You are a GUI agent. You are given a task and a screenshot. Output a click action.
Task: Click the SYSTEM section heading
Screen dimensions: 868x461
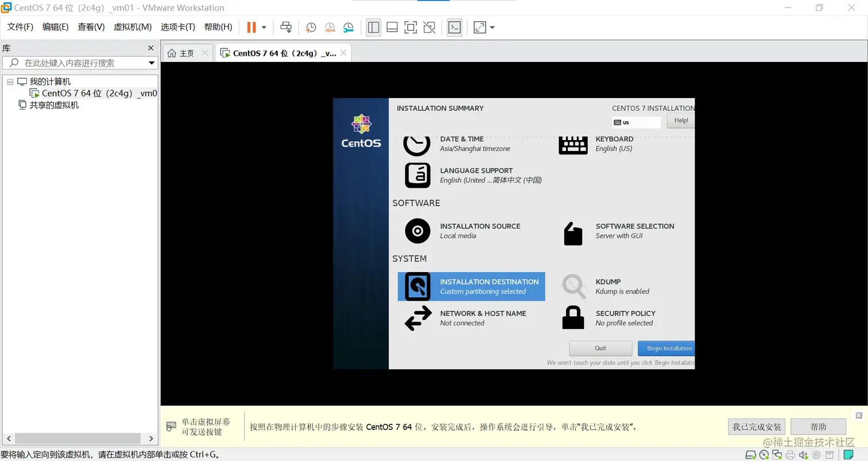[x=409, y=259]
